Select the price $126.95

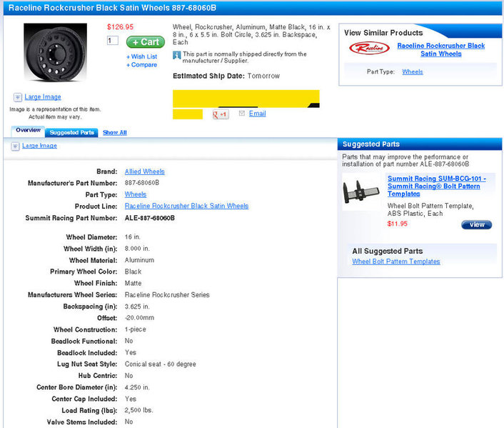[120, 27]
